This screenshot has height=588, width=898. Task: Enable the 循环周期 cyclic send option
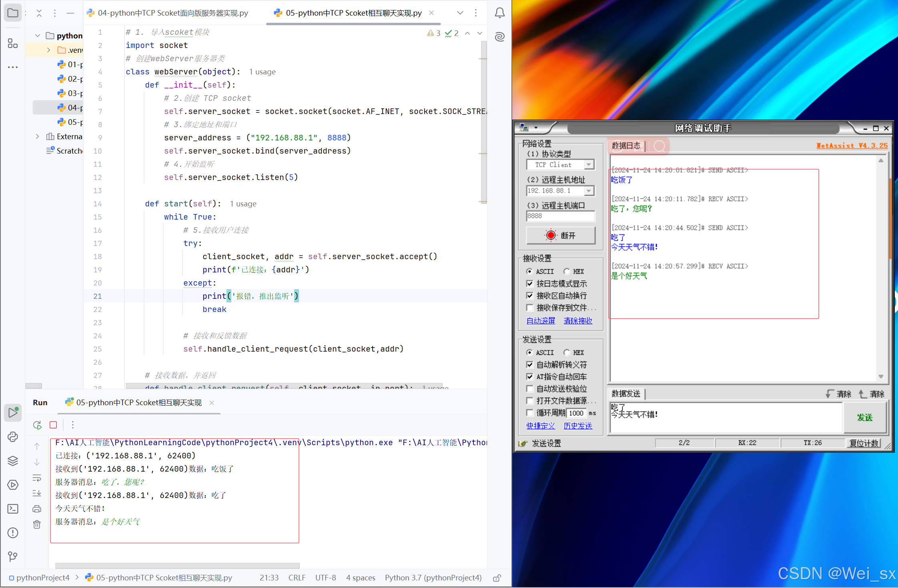click(x=530, y=413)
